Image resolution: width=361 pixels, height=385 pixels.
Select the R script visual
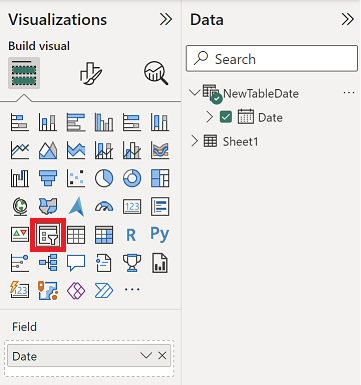click(x=131, y=235)
